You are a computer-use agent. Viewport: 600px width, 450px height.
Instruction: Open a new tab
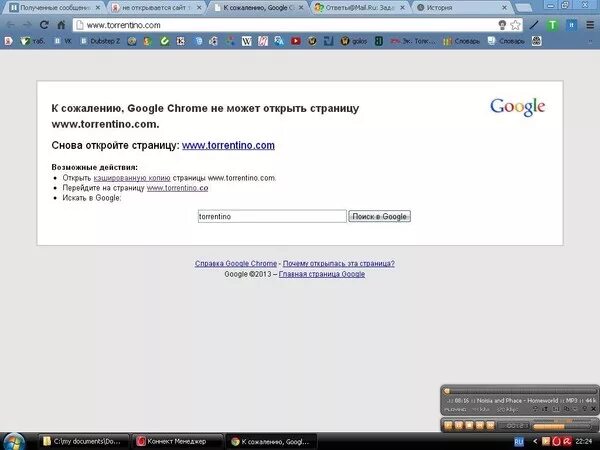click(523, 8)
